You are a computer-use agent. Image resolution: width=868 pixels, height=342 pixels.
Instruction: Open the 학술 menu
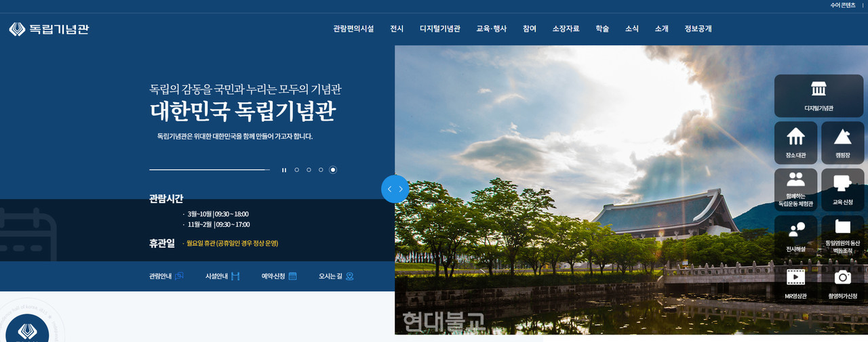pyautogui.click(x=602, y=29)
